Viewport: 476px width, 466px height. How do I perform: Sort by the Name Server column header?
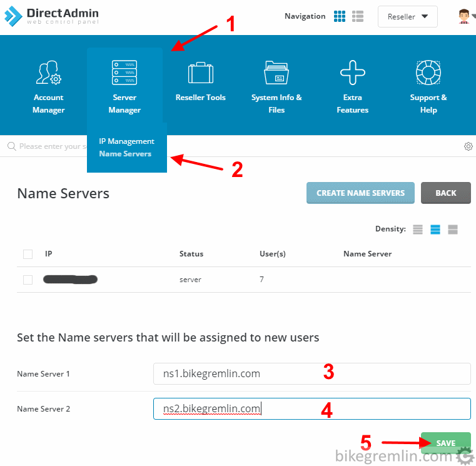[x=367, y=254]
